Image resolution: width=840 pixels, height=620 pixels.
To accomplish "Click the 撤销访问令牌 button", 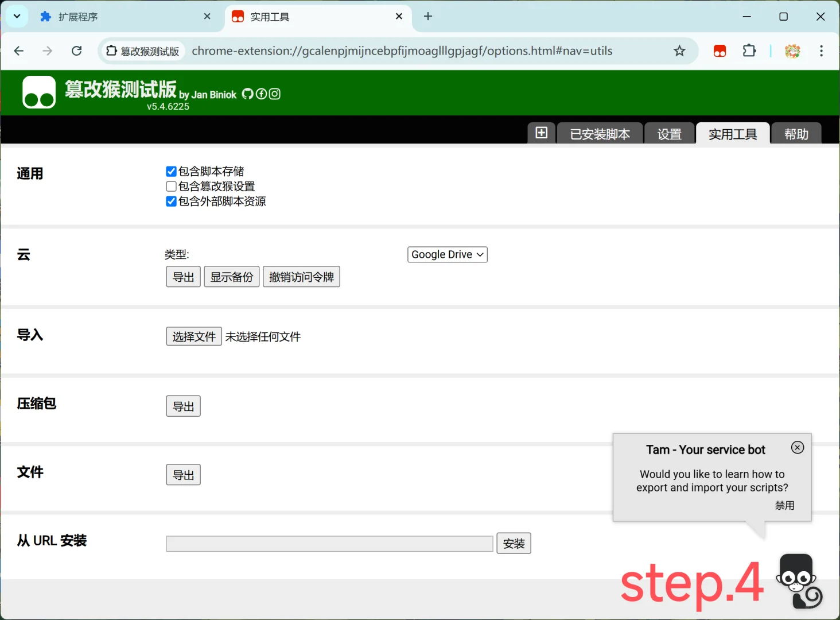I will tap(301, 277).
